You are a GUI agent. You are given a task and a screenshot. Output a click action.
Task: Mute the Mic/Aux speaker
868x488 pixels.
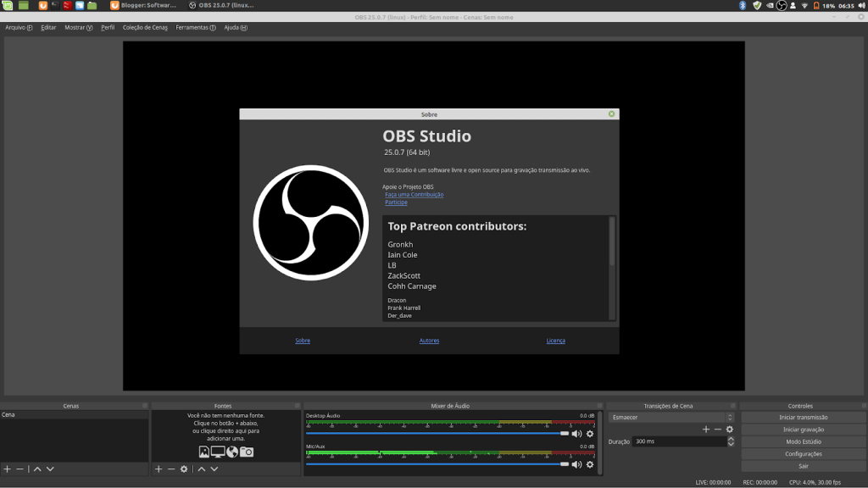576,464
